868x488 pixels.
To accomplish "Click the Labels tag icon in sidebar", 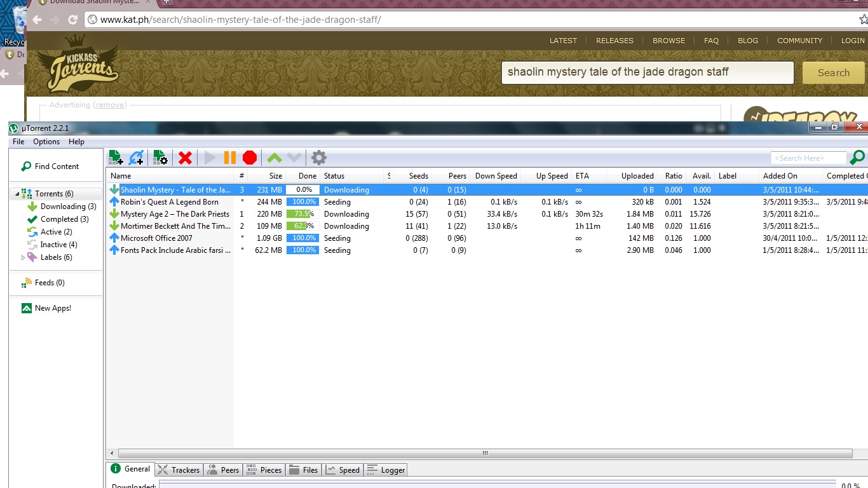I will tap(32, 257).
